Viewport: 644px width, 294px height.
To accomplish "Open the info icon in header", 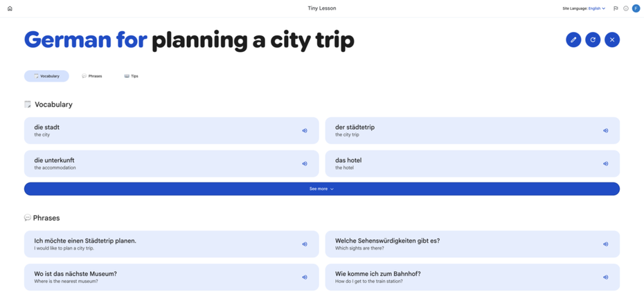I will pyautogui.click(x=626, y=8).
